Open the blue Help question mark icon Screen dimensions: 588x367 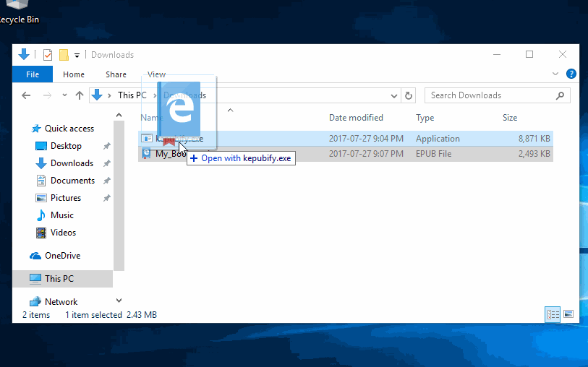tap(571, 74)
